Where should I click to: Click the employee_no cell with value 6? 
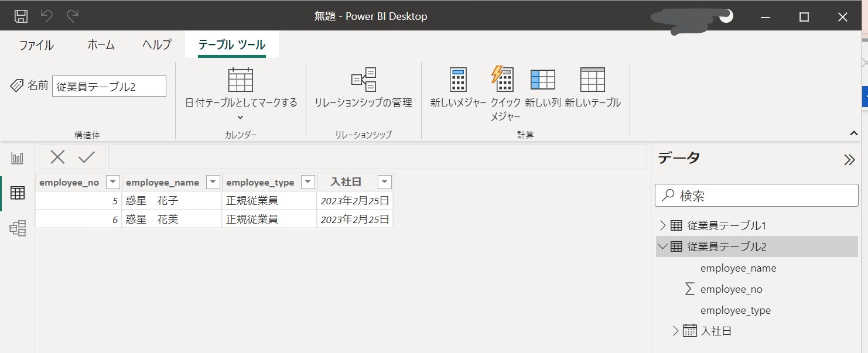(x=78, y=220)
